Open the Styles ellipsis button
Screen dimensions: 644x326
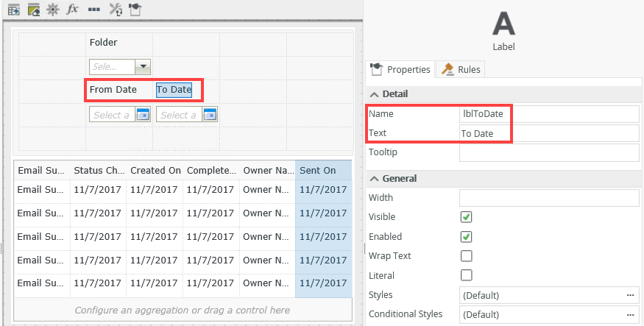pos(630,295)
